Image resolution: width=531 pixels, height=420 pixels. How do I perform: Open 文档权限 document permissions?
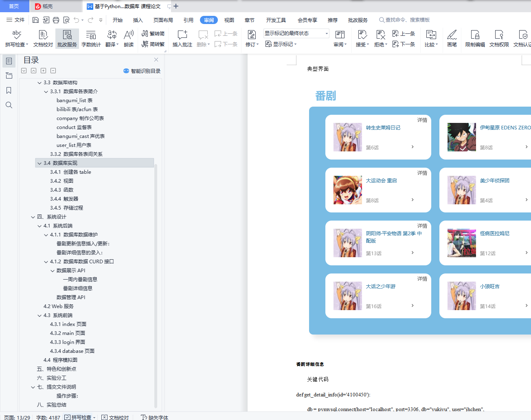pyautogui.click(x=499, y=39)
